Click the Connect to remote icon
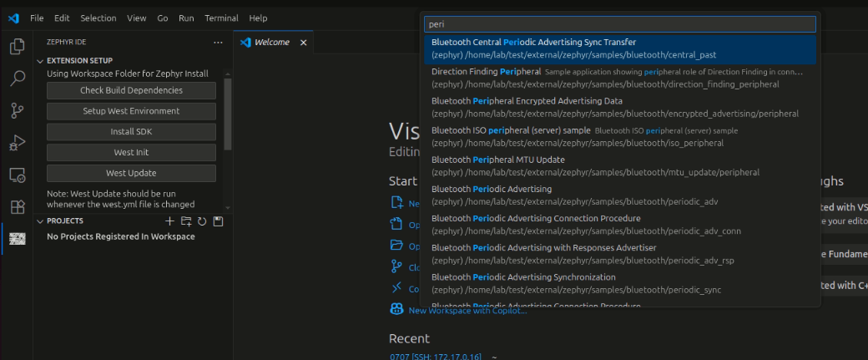The width and height of the screenshot is (868, 360). coord(396,288)
